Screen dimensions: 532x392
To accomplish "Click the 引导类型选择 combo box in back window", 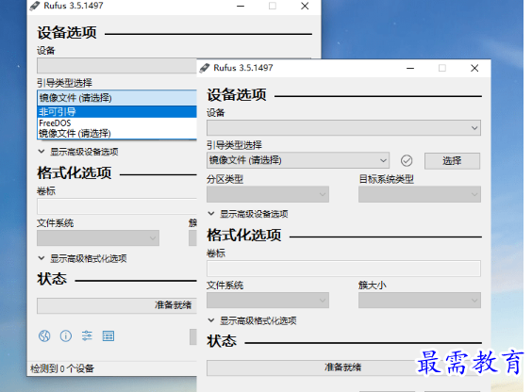I will click(x=117, y=98).
